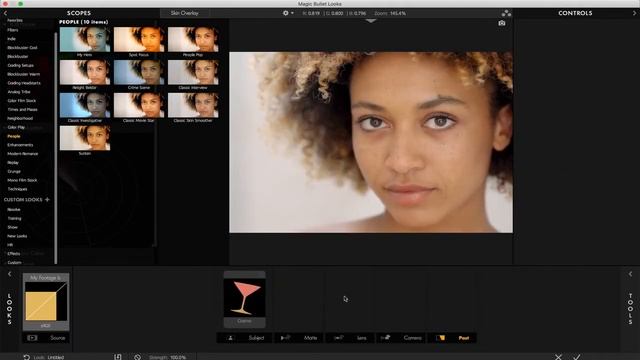Select the My Footage source scope card
This screenshot has height=360, width=640.
pyautogui.click(x=46, y=302)
